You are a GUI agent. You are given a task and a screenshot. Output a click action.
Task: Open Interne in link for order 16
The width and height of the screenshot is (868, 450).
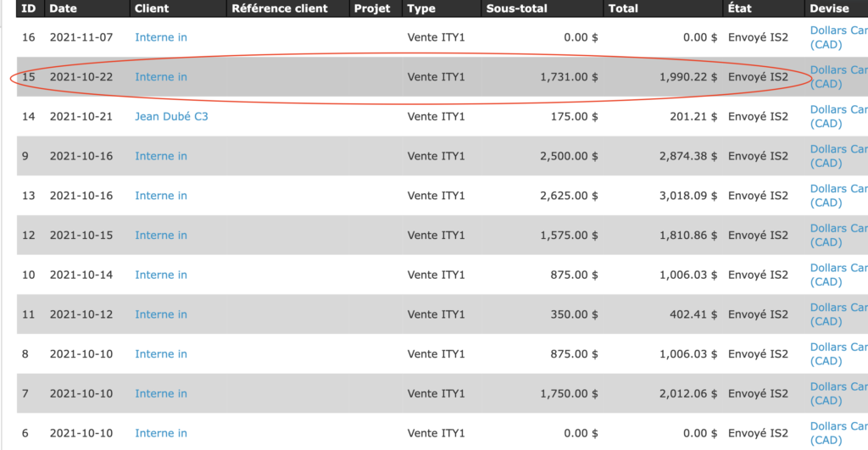(161, 37)
